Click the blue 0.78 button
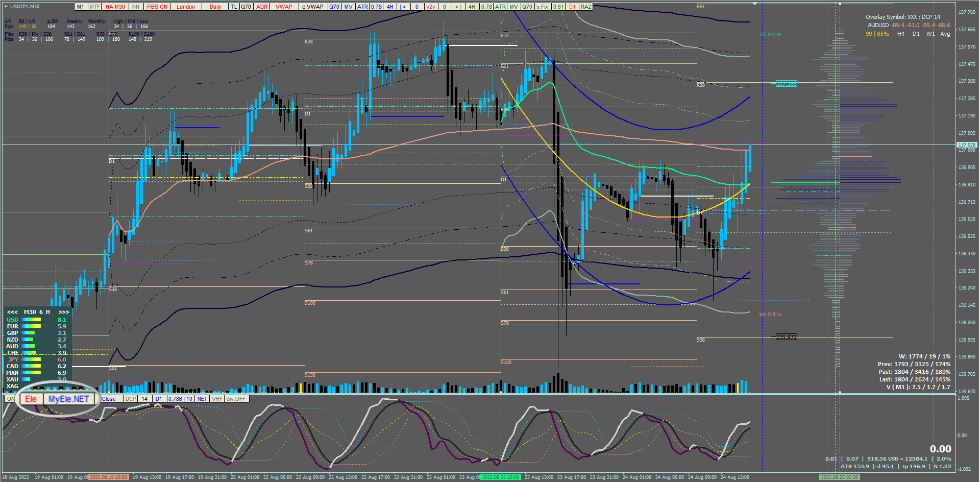Viewport: 980px width, 482px height. [376, 7]
